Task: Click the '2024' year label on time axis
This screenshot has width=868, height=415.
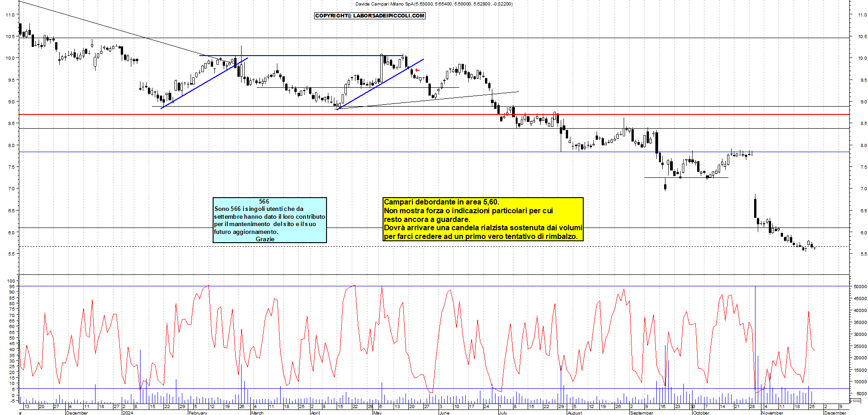Action: pyautogui.click(x=128, y=413)
